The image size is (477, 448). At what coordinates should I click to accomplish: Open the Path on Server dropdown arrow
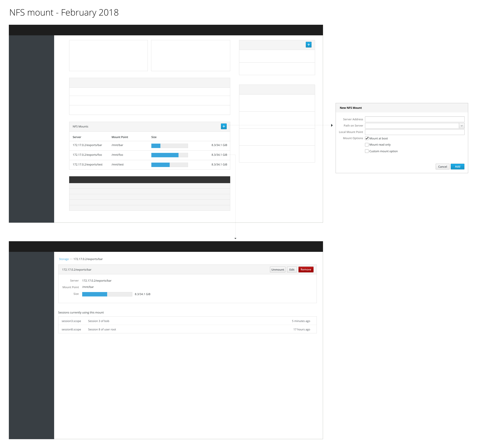tap(461, 126)
